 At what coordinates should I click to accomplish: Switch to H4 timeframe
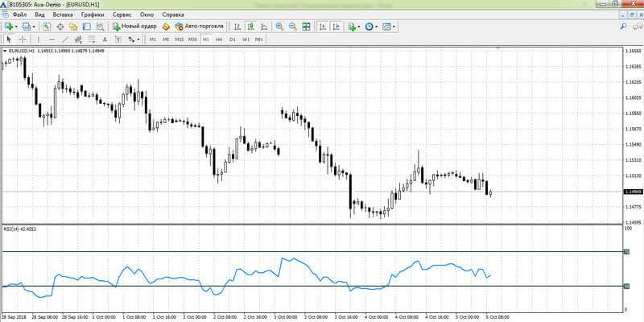pyautogui.click(x=219, y=39)
